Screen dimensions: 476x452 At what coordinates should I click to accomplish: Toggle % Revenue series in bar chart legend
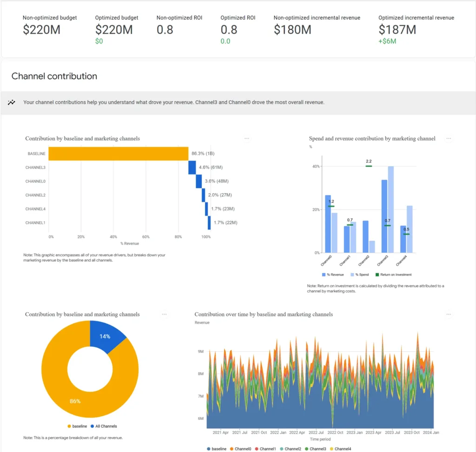[x=333, y=275]
